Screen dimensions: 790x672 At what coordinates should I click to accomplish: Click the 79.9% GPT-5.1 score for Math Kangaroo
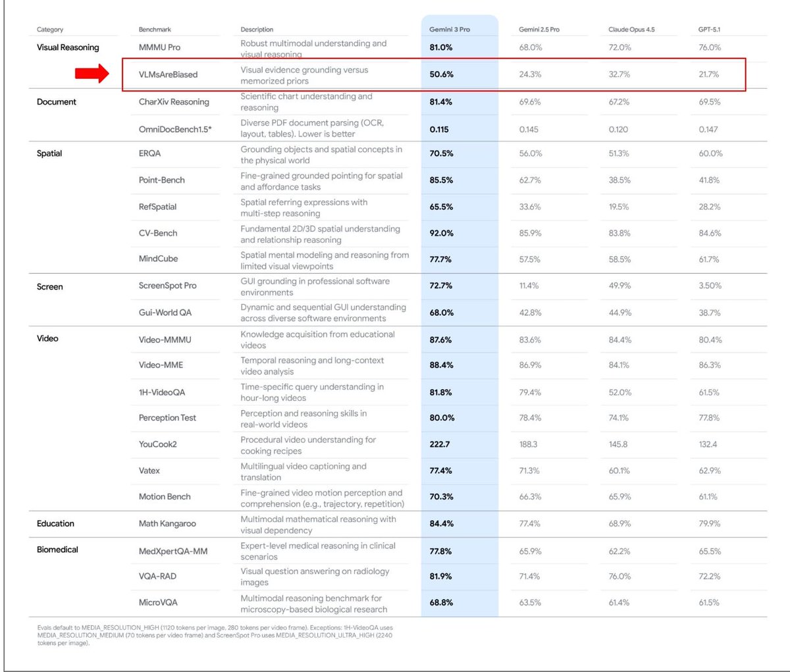(710, 524)
